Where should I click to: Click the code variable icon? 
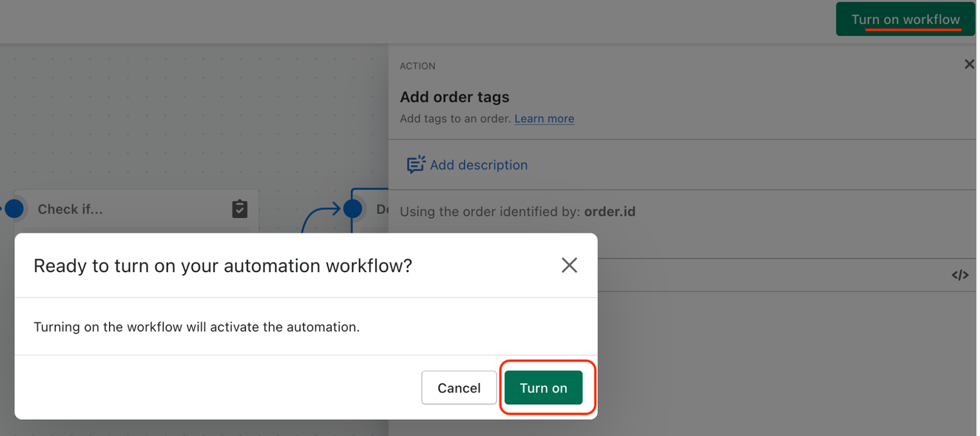click(x=959, y=275)
